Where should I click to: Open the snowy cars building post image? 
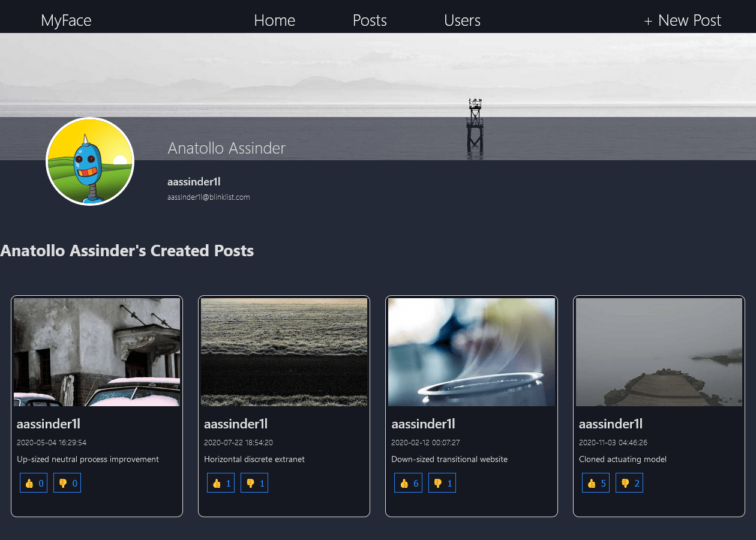tap(97, 352)
